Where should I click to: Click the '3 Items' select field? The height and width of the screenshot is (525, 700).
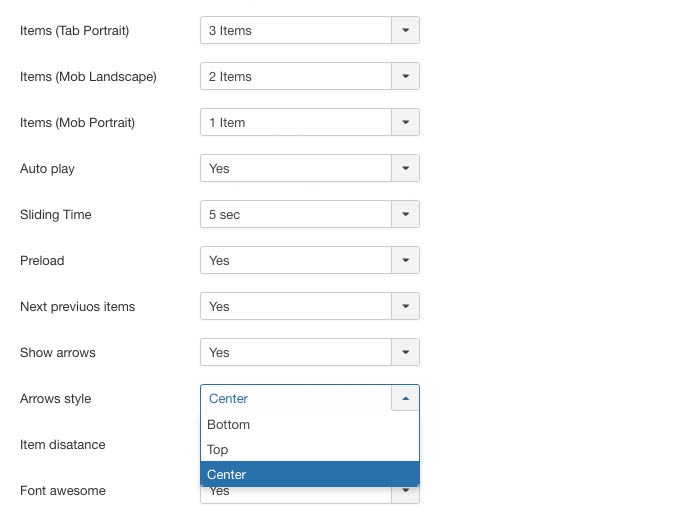click(x=296, y=31)
